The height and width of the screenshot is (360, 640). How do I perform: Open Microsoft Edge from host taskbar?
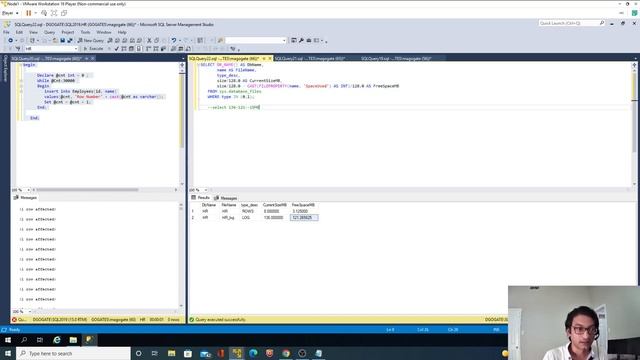coord(253,353)
